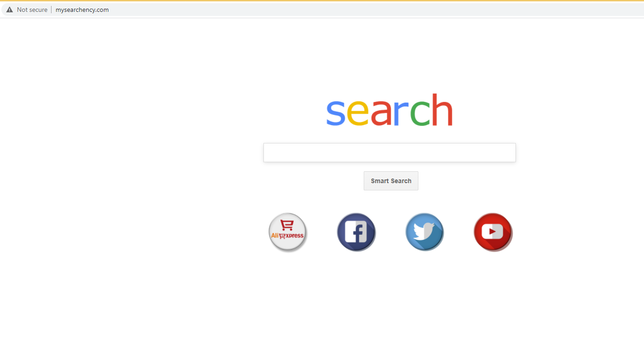Open the Twitter bird shortcut icon

point(424,232)
